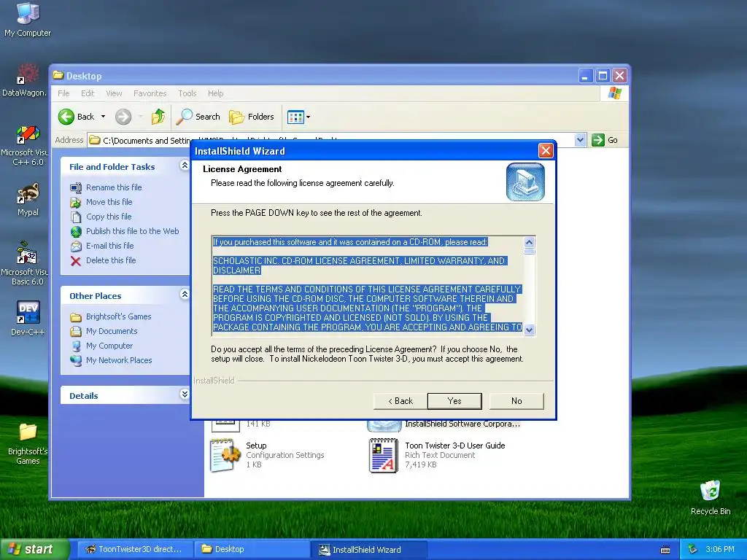Click the system tray notification icon

pos(693,549)
